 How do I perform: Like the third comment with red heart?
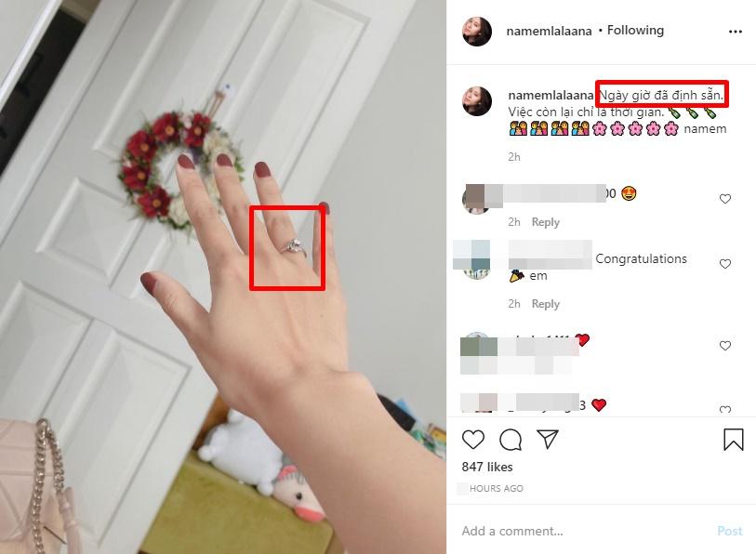point(725,346)
